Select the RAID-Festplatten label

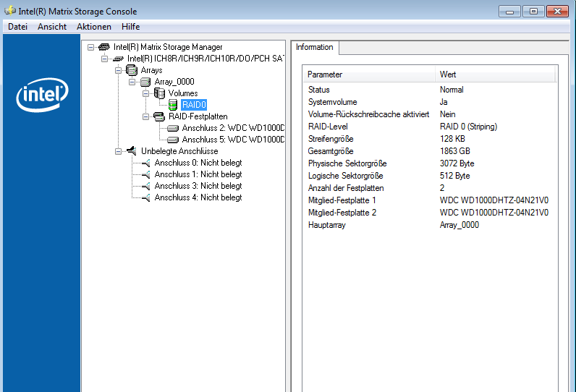(x=198, y=116)
